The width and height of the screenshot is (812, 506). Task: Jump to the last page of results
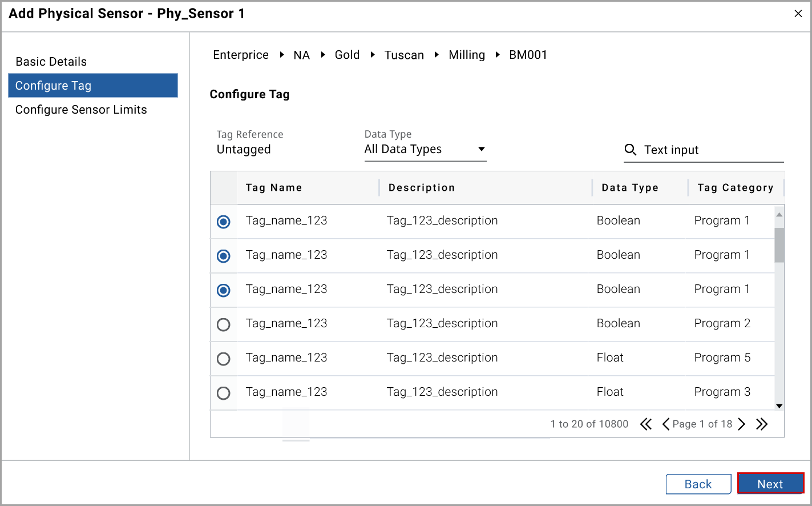(762, 424)
